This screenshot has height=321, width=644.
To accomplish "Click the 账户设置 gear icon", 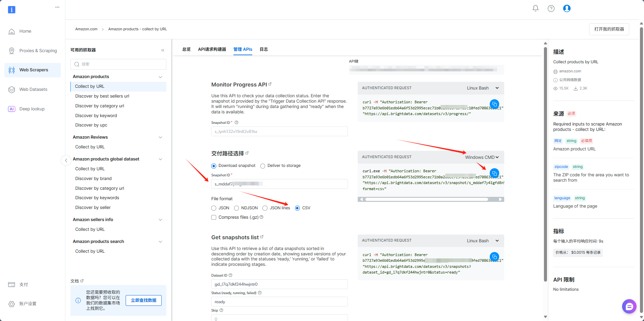I will 12,304.
